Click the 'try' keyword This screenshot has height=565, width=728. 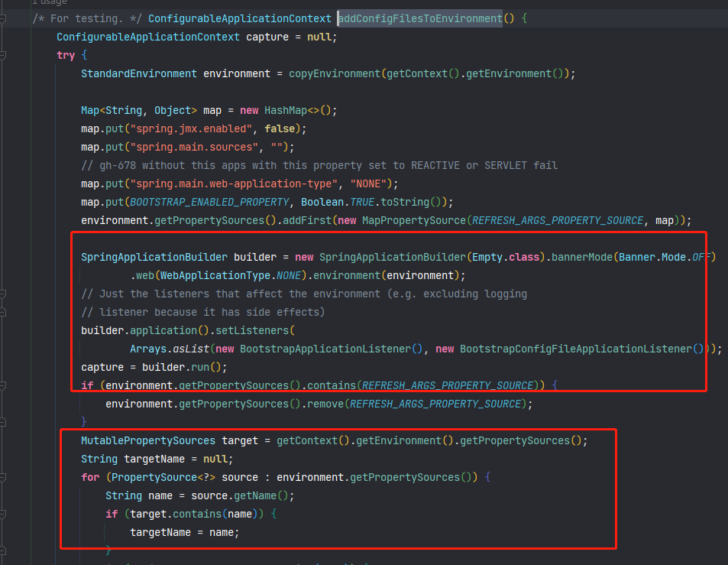pyautogui.click(x=66, y=55)
